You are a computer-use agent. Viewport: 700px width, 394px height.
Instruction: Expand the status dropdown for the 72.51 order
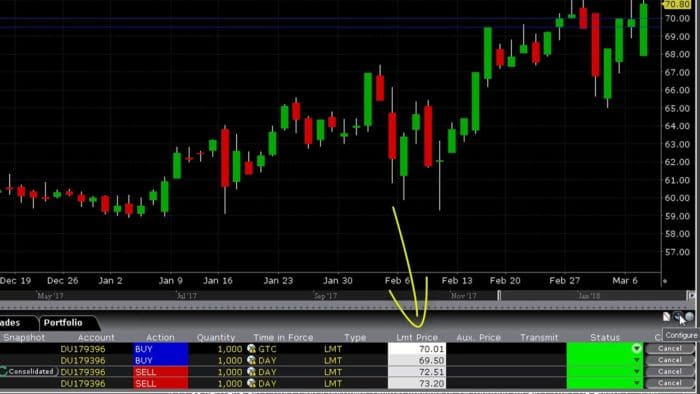coord(637,372)
